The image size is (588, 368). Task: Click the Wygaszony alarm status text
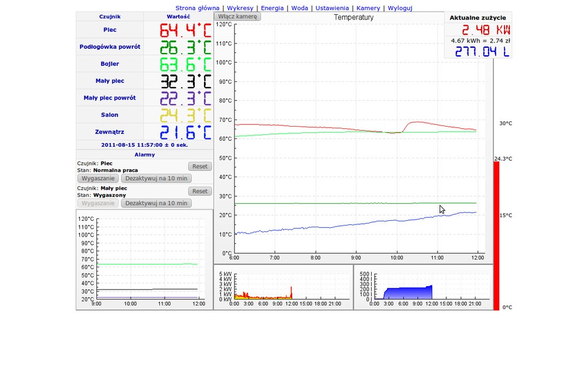click(x=109, y=195)
